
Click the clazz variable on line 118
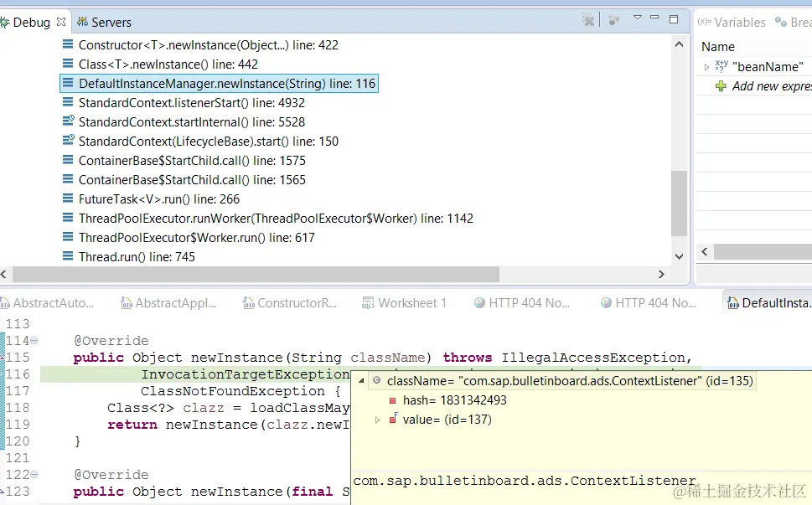point(204,408)
